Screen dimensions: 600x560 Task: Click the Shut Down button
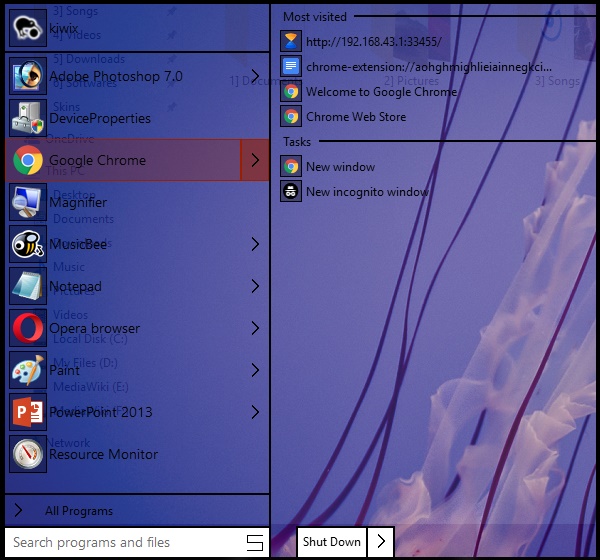pyautogui.click(x=332, y=542)
